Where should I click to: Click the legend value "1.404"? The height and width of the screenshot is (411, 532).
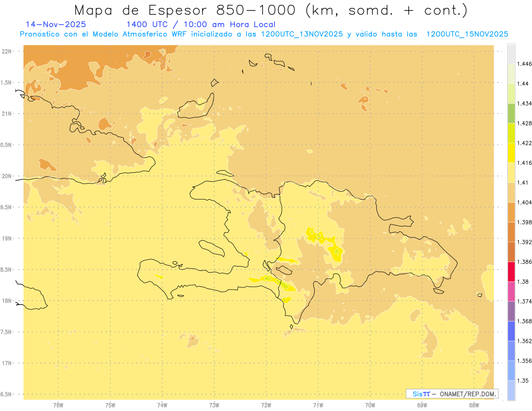[524, 202]
